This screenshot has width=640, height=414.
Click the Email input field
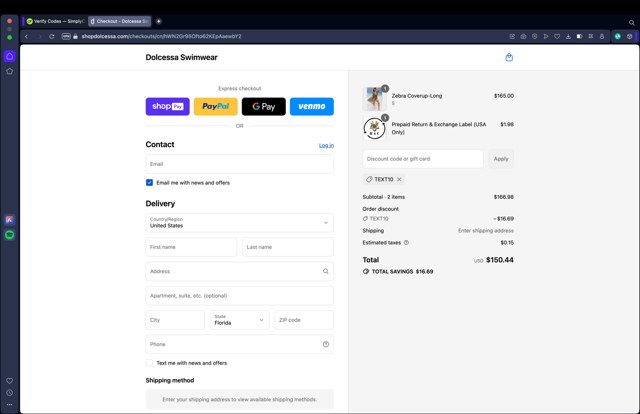tap(240, 164)
